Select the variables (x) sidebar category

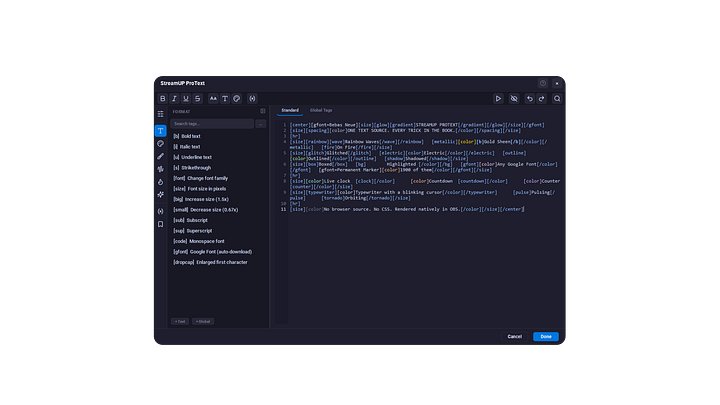point(160,211)
